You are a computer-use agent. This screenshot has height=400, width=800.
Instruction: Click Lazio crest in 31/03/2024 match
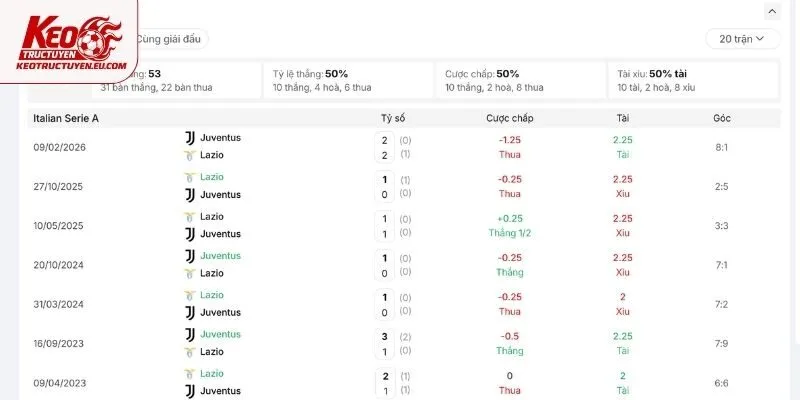190,295
